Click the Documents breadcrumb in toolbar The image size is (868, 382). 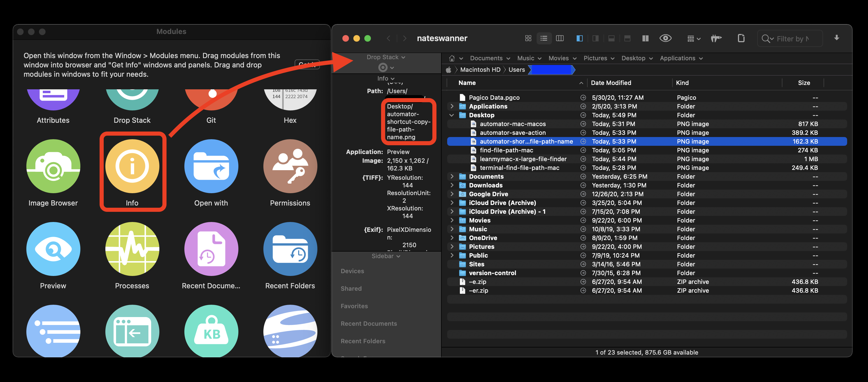[487, 58]
